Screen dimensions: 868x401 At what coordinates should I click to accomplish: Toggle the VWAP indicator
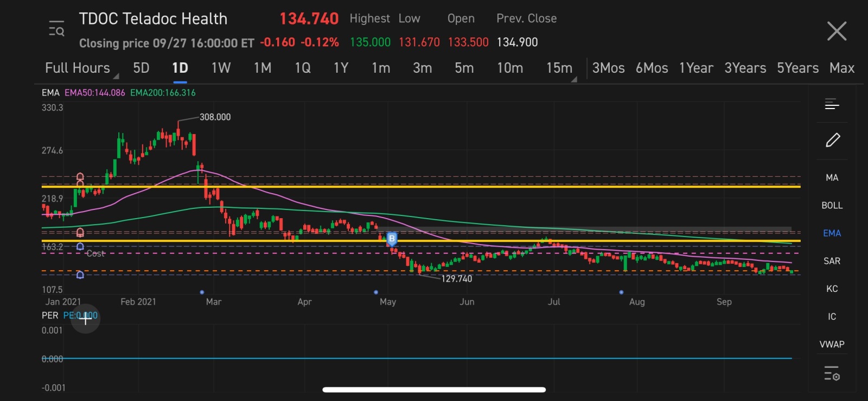click(x=832, y=344)
